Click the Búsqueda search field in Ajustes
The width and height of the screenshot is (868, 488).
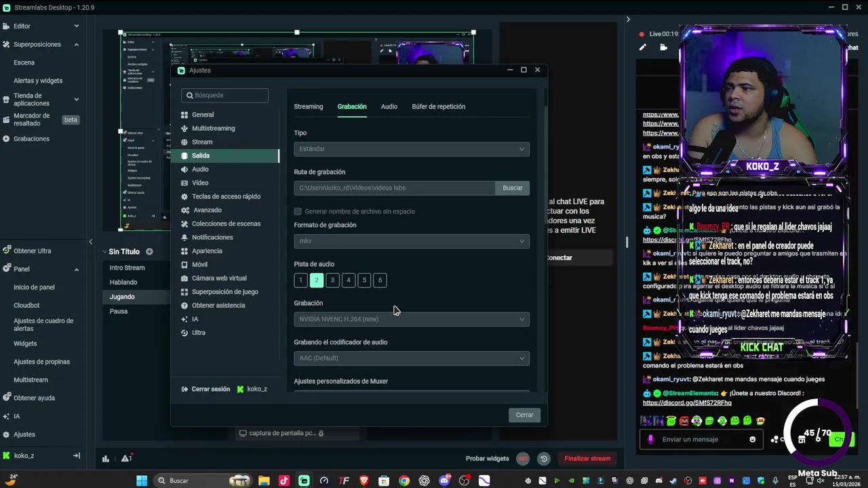(x=225, y=95)
